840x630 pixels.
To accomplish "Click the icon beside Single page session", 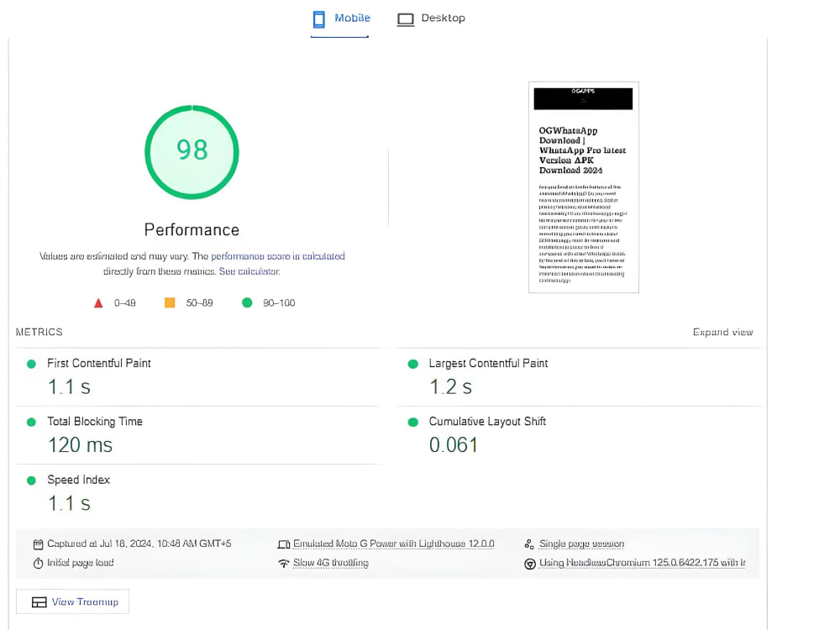I will pos(529,545).
